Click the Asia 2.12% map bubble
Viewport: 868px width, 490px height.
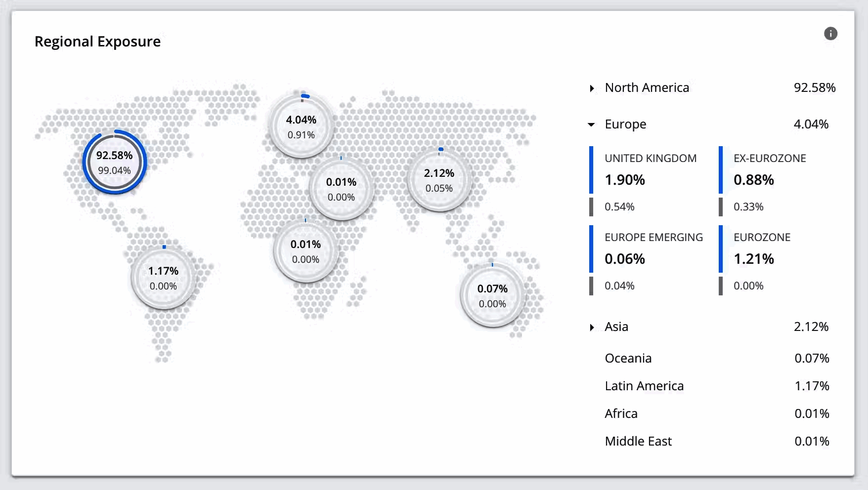[x=439, y=180]
